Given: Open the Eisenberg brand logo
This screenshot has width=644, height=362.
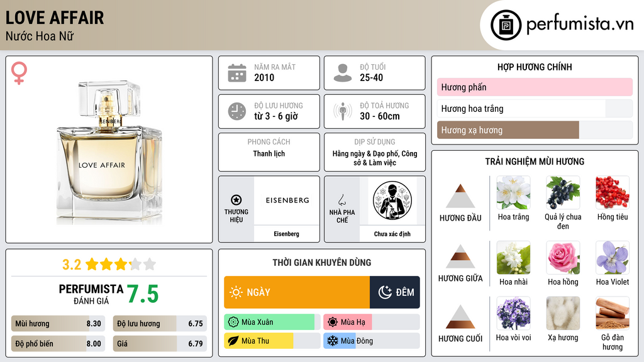Looking at the screenshot, I should click(287, 200).
